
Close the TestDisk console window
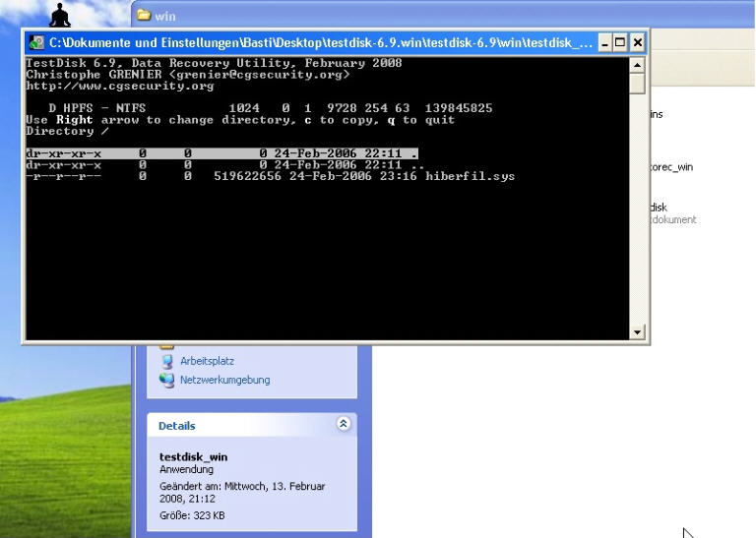click(637, 43)
